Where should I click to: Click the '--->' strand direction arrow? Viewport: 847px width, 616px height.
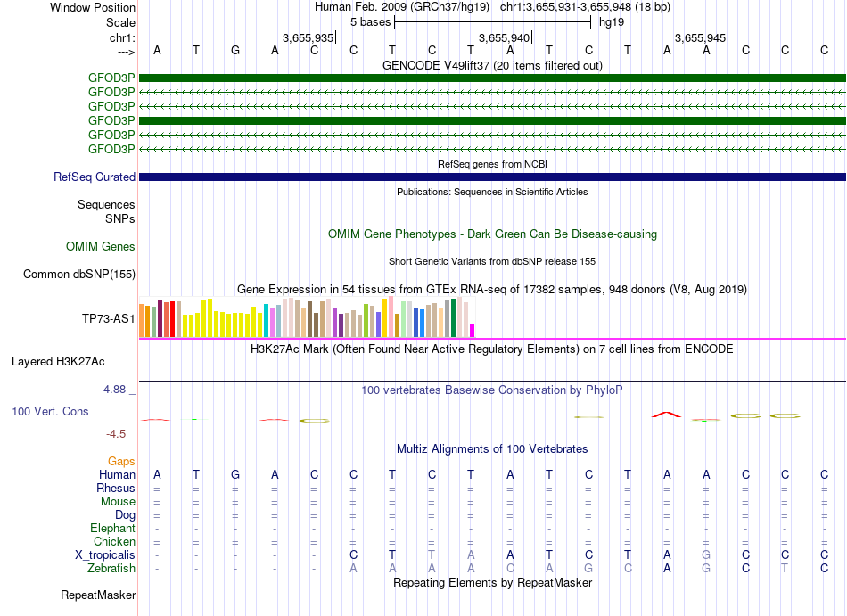click(126, 52)
